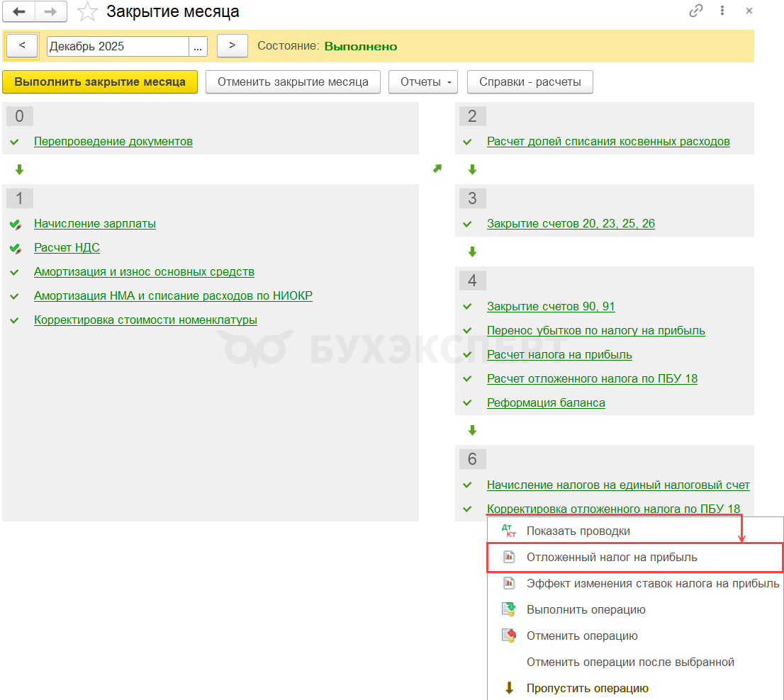784x700 pixels.
Task: Go to the previous month period
Action: click(x=22, y=46)
